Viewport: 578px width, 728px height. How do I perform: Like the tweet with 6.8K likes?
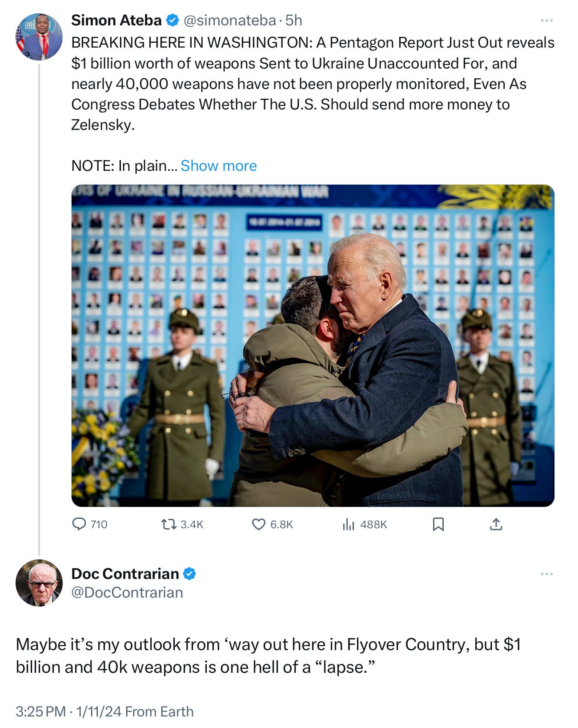[x=272, y=525]
